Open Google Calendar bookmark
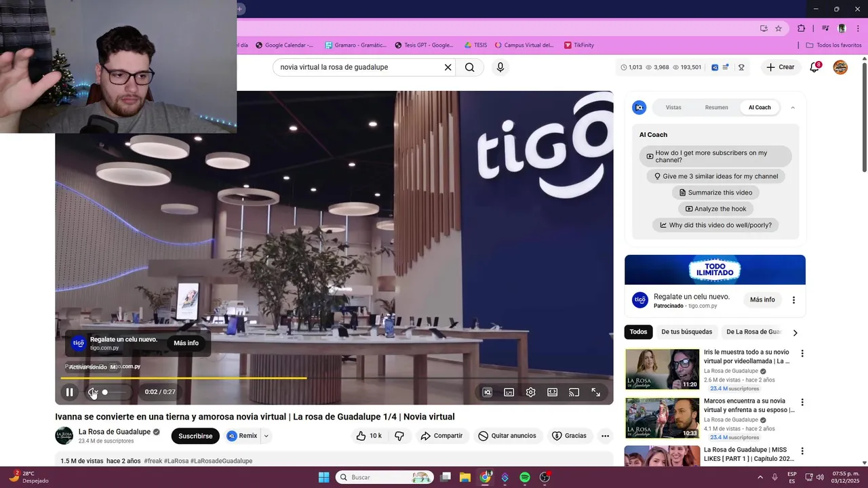Viewport: 868px width, 488px height. (x=284, y=45)
